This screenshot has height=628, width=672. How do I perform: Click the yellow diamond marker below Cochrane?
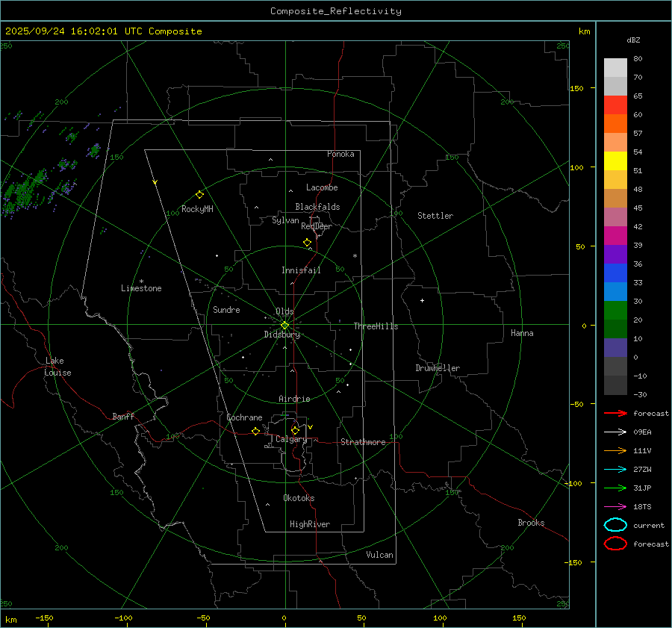tap(255, 432)
